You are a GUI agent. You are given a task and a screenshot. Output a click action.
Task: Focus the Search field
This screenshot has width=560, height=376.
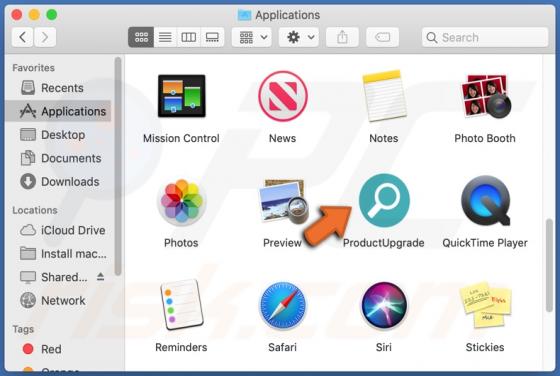485,37
